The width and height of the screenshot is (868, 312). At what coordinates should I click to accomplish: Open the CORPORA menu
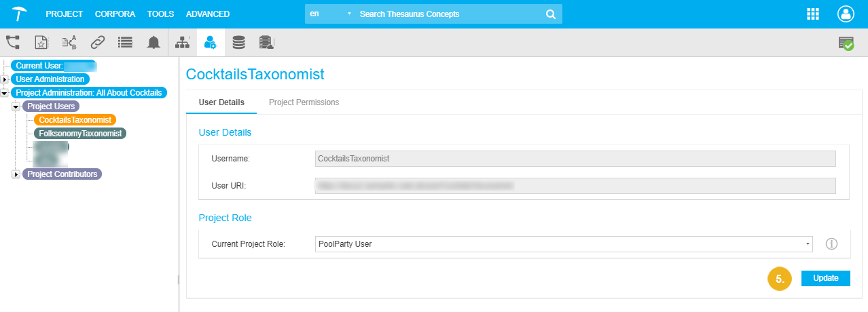coord(115,14)
